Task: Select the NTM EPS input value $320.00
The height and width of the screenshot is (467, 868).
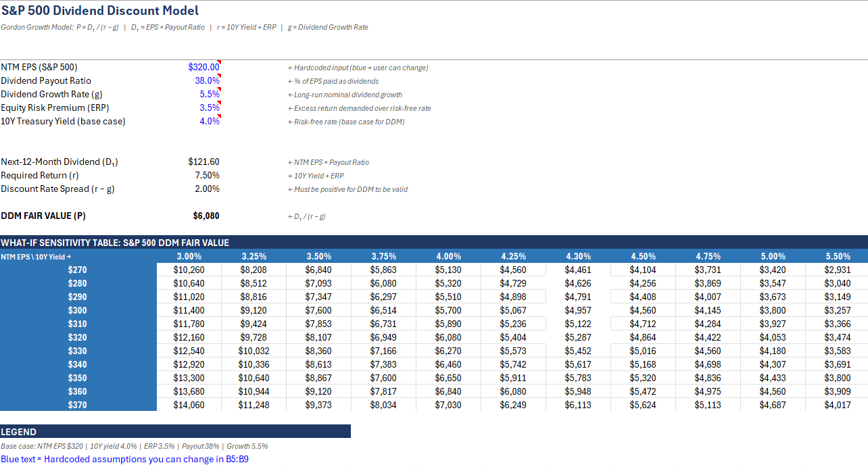Action: coord(203,67)
